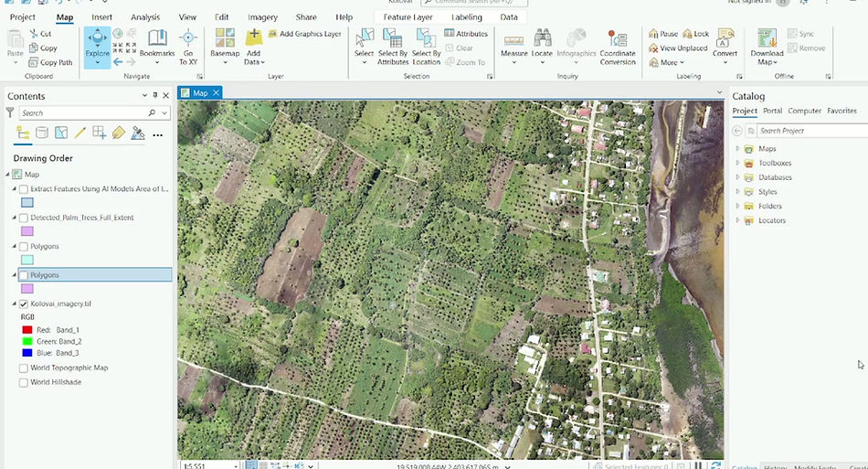This screenshot has height=469, width=868.
Task: Open the Bookmarks book icon
Action: [x=157, y=37]
